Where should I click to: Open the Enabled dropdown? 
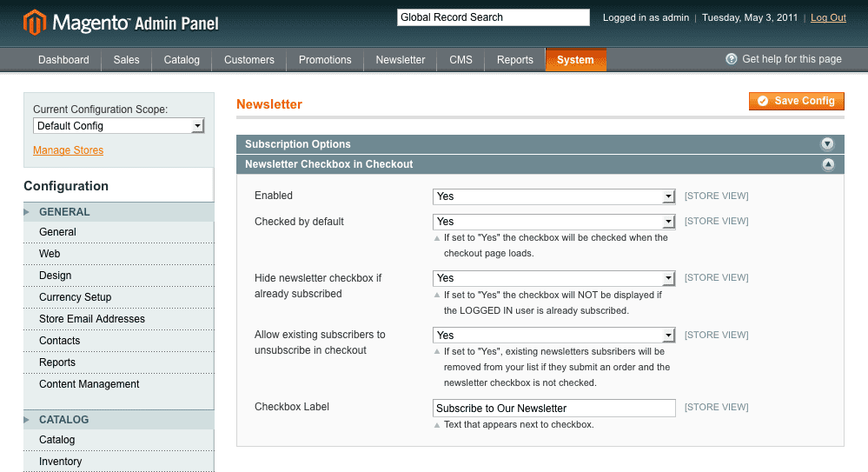553,196
